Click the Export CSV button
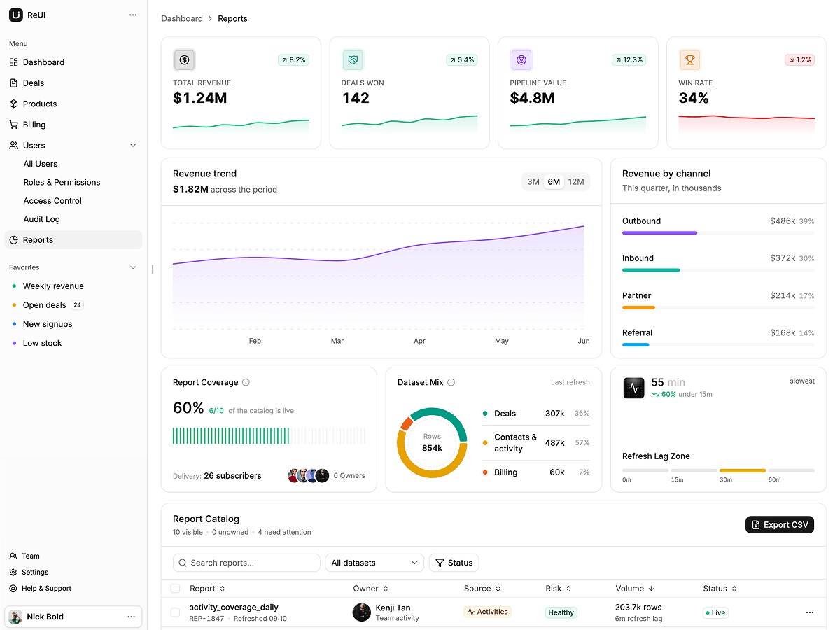The height and width of the screenshot is (630, 840). pyautogui.click(x=780, y=525)
